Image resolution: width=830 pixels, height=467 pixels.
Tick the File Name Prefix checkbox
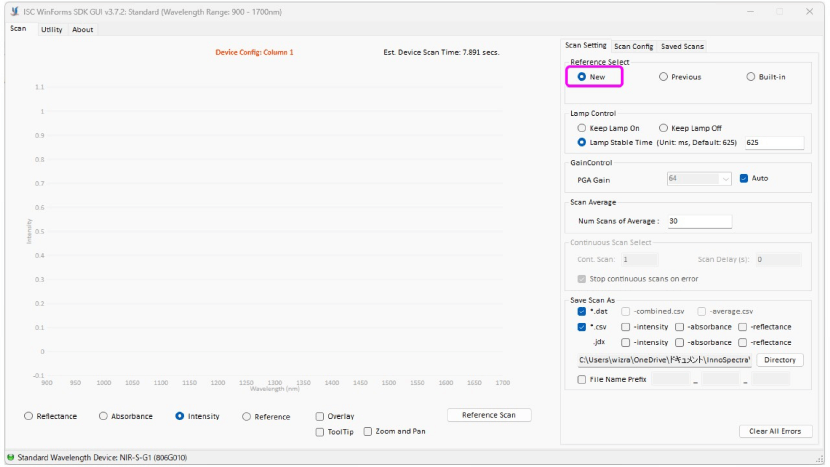point(582,379)
